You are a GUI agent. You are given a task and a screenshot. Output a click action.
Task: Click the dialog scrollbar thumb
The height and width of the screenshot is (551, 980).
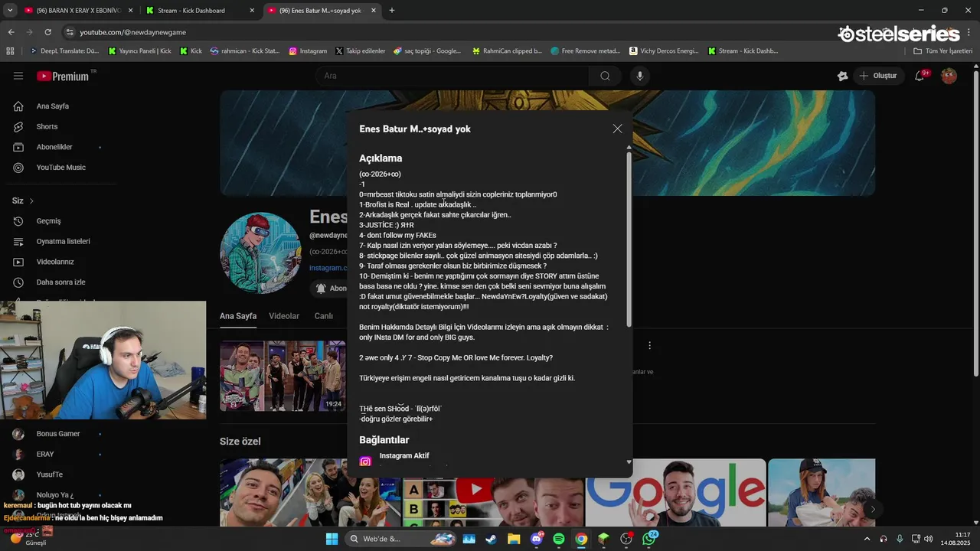click(629, 241)
